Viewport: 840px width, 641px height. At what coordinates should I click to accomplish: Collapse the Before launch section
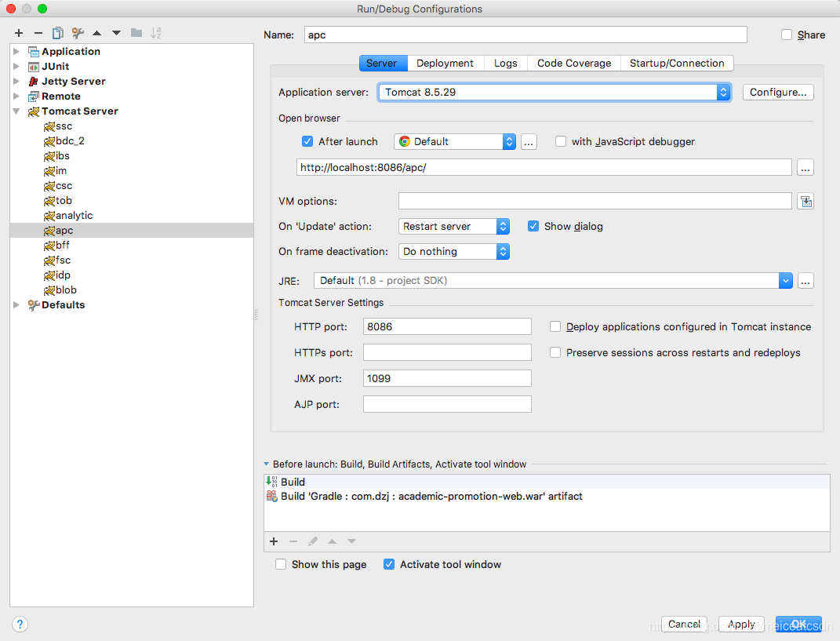[x=266, y=464]
